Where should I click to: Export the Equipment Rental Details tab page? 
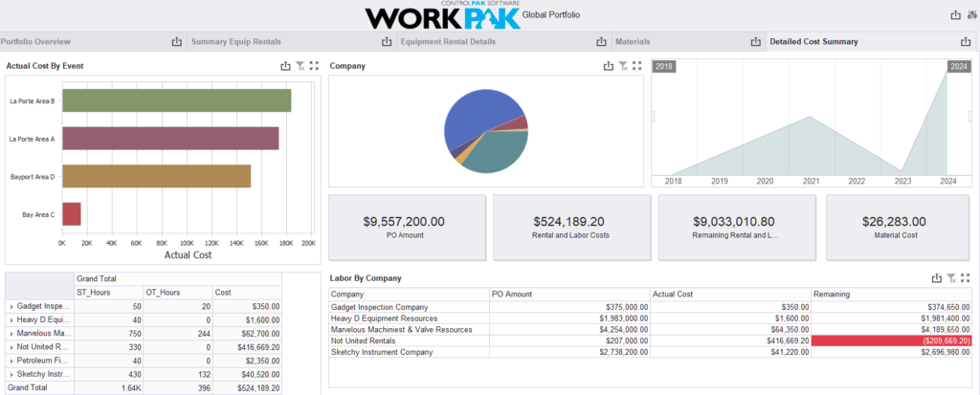click(x=601, y=42)
